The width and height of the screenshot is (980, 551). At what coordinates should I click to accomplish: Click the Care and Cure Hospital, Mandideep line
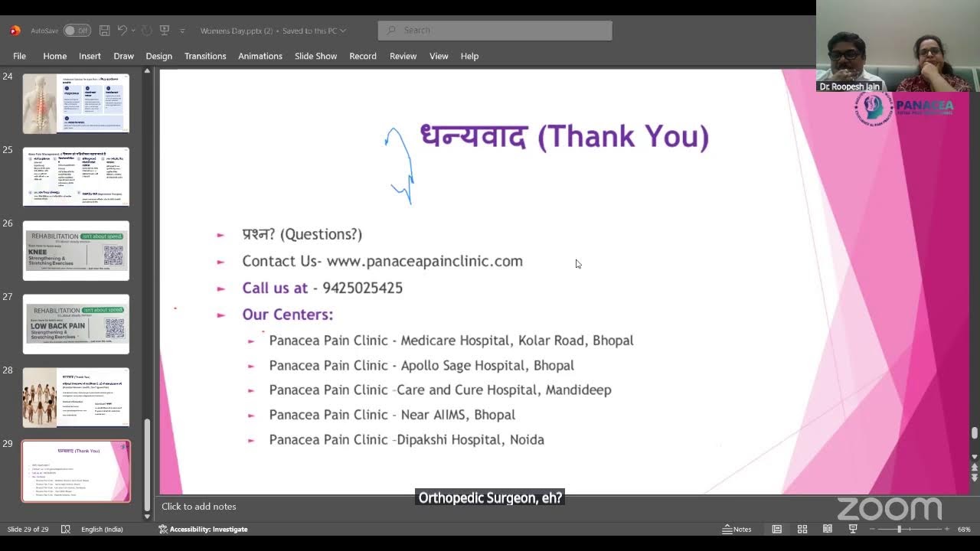coord(440,390)
